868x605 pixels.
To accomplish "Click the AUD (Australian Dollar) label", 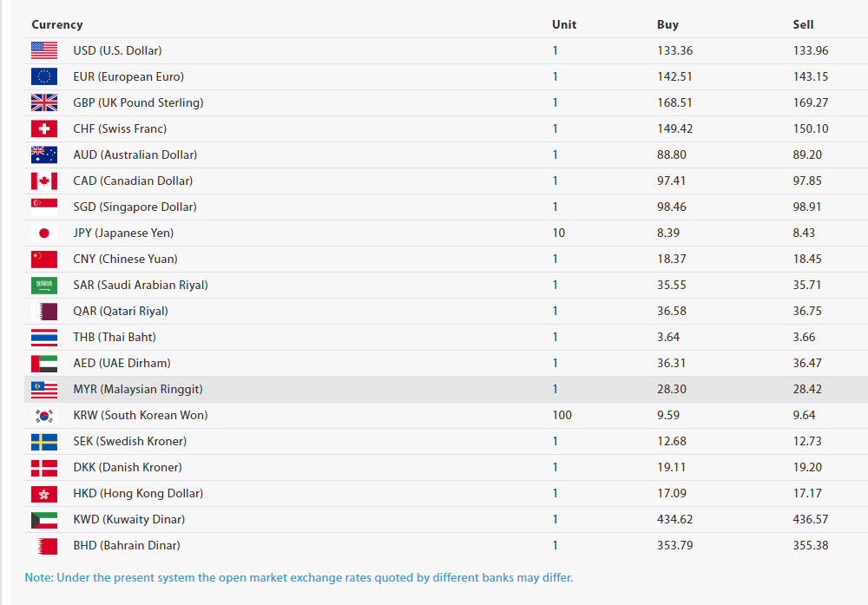I will coord(135,155).
